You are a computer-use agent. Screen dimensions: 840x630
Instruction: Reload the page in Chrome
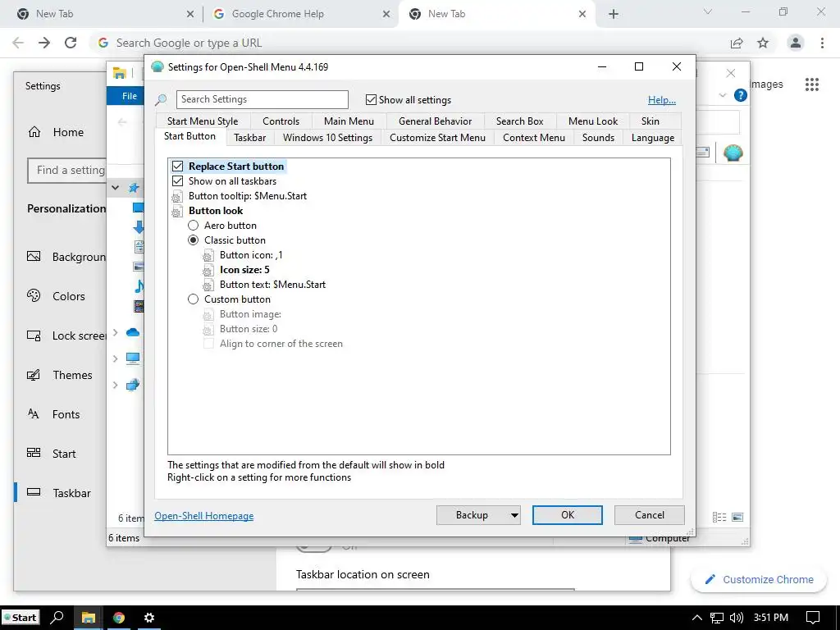(x=71, y=43)
